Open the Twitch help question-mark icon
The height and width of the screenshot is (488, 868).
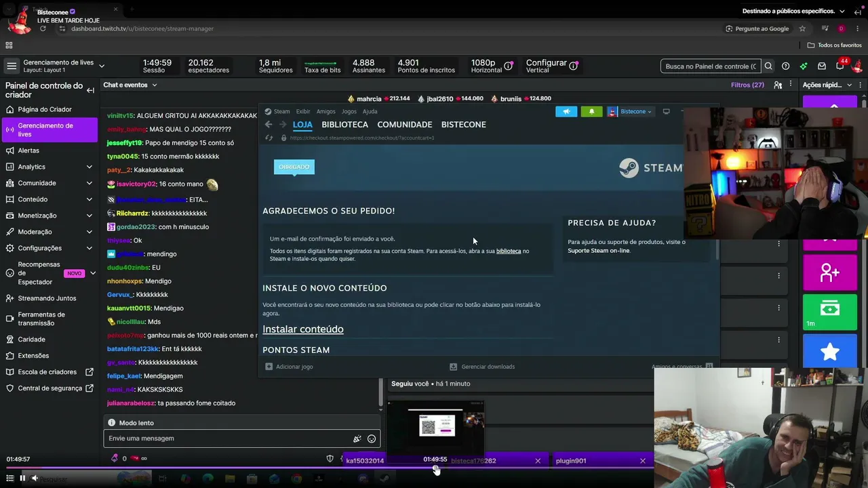[x=785, y=66]
